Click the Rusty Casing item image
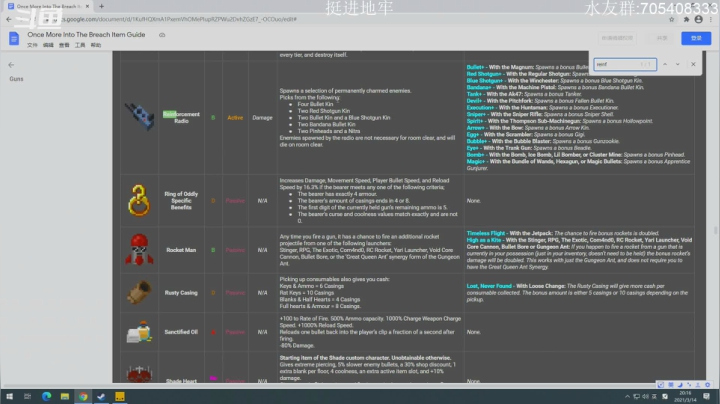The height and width of the screenshot is (404, 720). click(x=140, y=292)
